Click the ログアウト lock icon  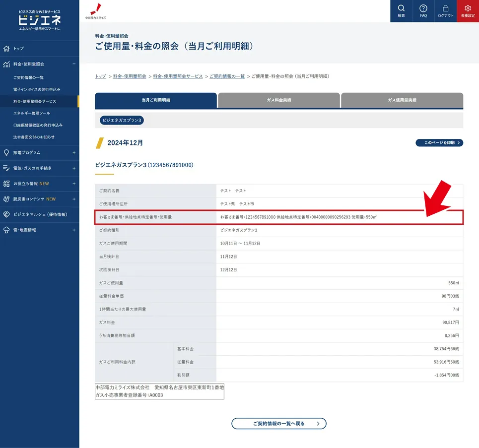(x=445, y=11)
